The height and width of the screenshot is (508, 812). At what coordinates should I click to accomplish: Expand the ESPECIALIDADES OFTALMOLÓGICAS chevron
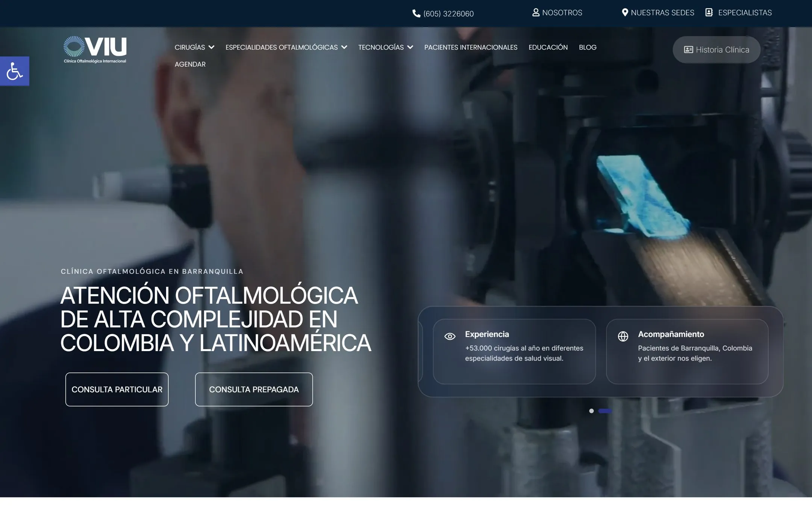pos(344,47)
